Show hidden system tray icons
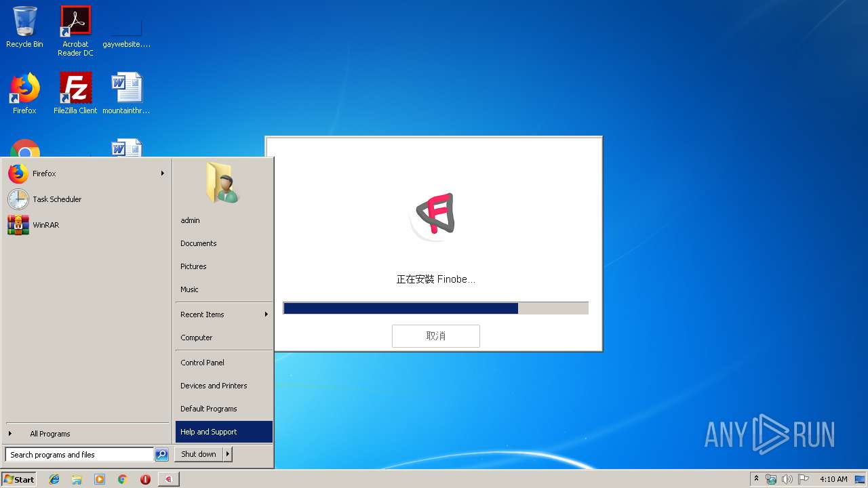 [756, 479]
